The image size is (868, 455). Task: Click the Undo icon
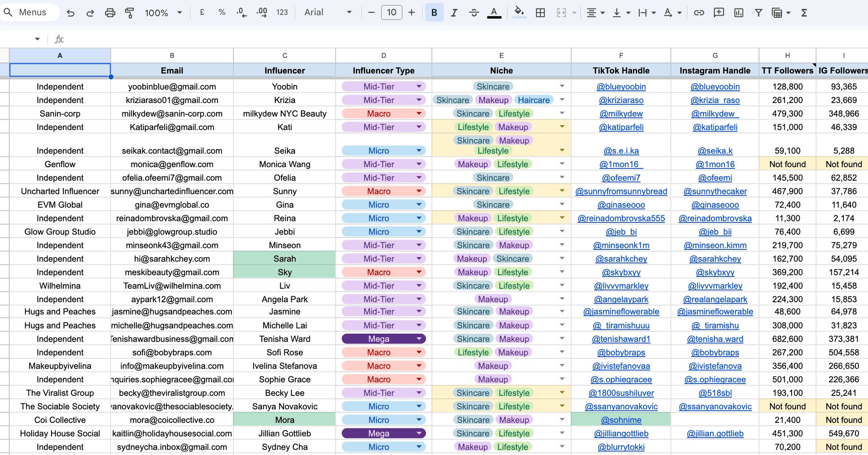point(71,13)
